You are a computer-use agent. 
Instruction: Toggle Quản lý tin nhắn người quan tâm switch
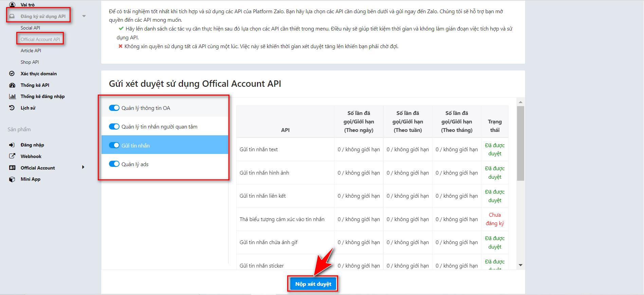tap(114, 126)
